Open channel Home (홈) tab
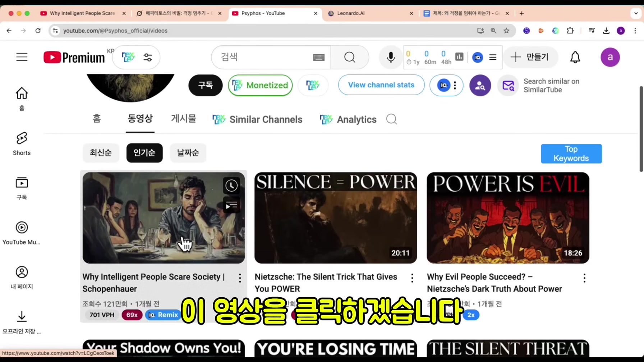 [97, 119]
